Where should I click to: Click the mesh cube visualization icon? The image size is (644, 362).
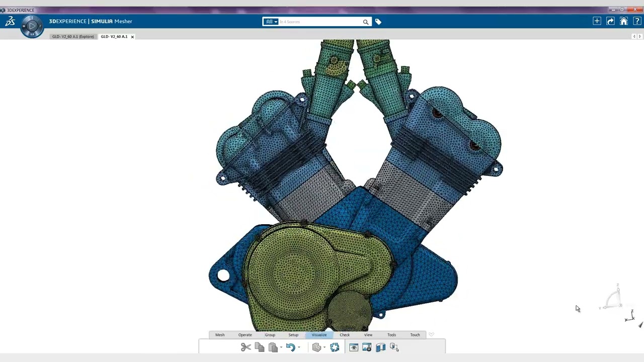316,347
